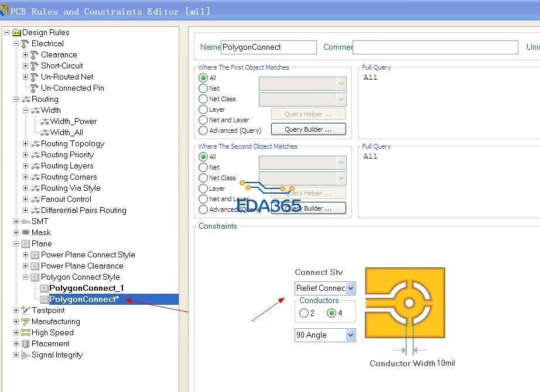Click the Placement category icon
Viewport: 540px width, 392px height.
[x=26, y=344]
